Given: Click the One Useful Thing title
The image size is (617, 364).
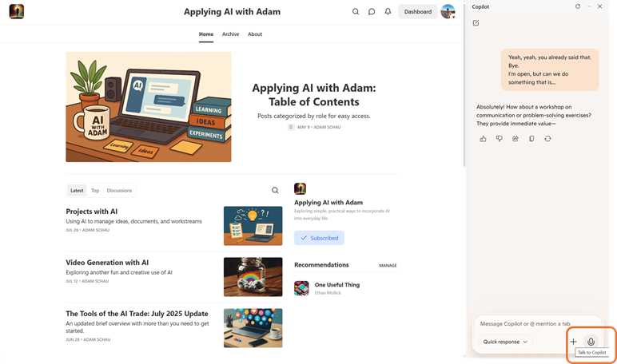Looking at the screenshot, I should (x=336, y=285).
